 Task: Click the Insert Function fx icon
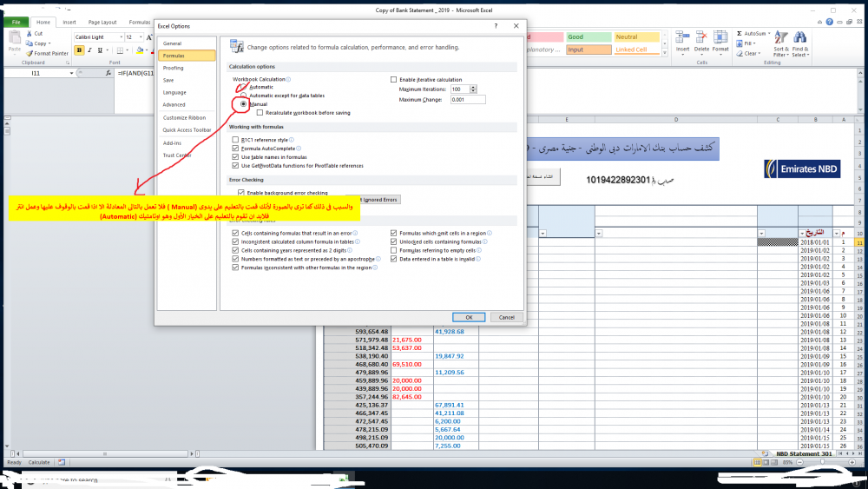[x=108, y=73]
